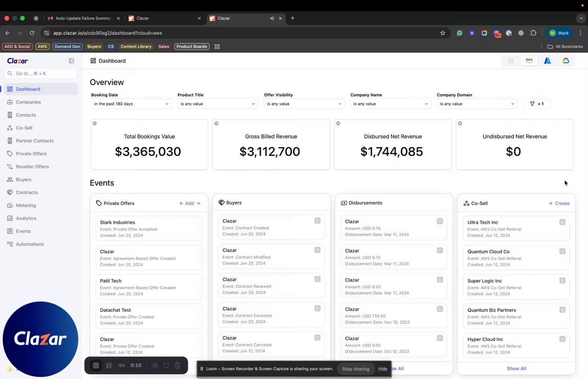Viewport: 588px width, 379px height.
Task: Open the Offer Visibility filter dropdown
Action: (304, 104)
